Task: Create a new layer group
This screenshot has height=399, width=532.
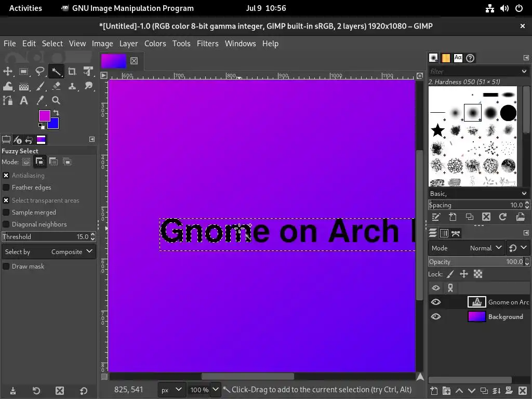Action: click(x=446, y=391)
